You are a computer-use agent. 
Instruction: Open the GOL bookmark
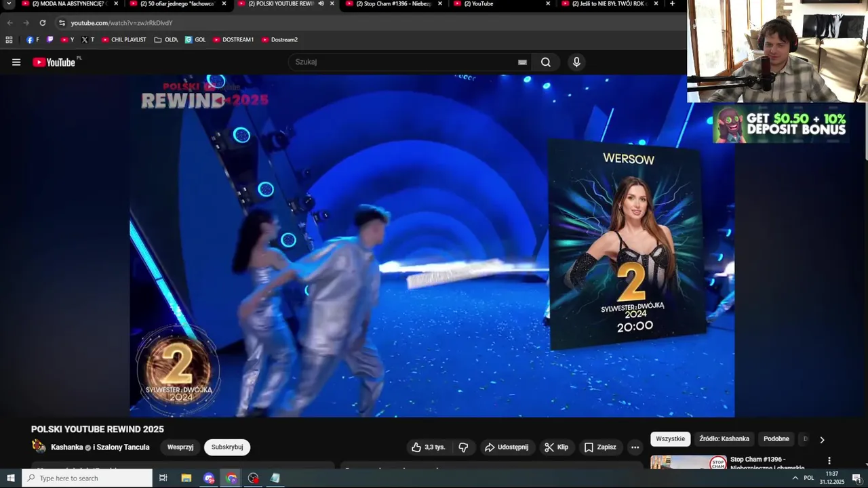pyautogui.click(x=195, y=40)
